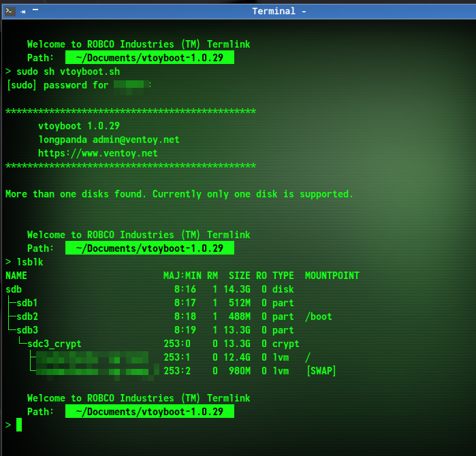The height and width of the screenshot is (456, 476).
Task: Click the "sdb2" partition name
Action: [x=27, y=316]
